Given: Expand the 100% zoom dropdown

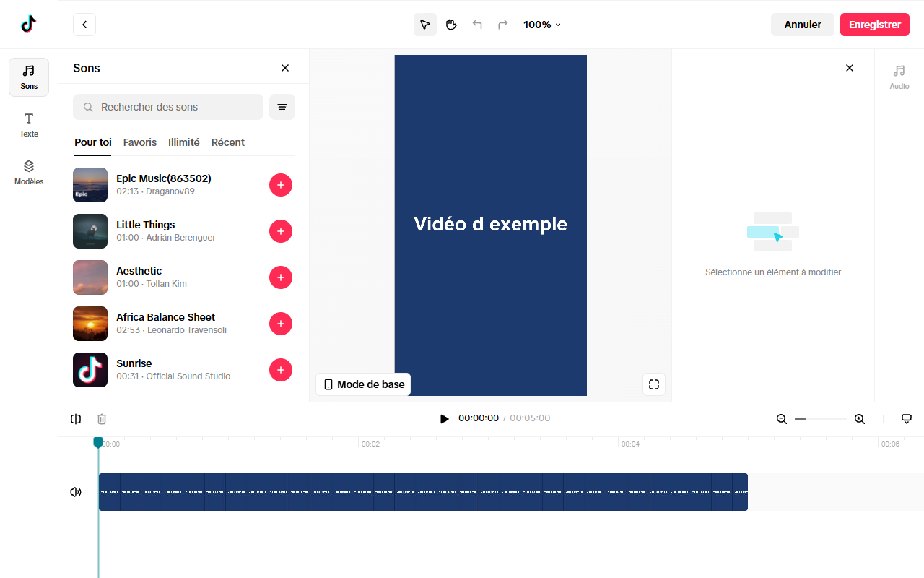Looking at the screenshot, I should click(x=542, y=25).
